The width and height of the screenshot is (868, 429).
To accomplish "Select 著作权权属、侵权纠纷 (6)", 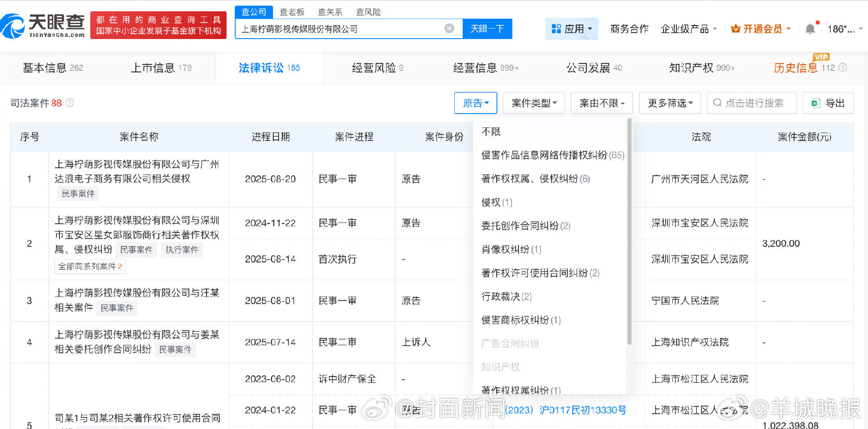I will (x=536, y=179).
